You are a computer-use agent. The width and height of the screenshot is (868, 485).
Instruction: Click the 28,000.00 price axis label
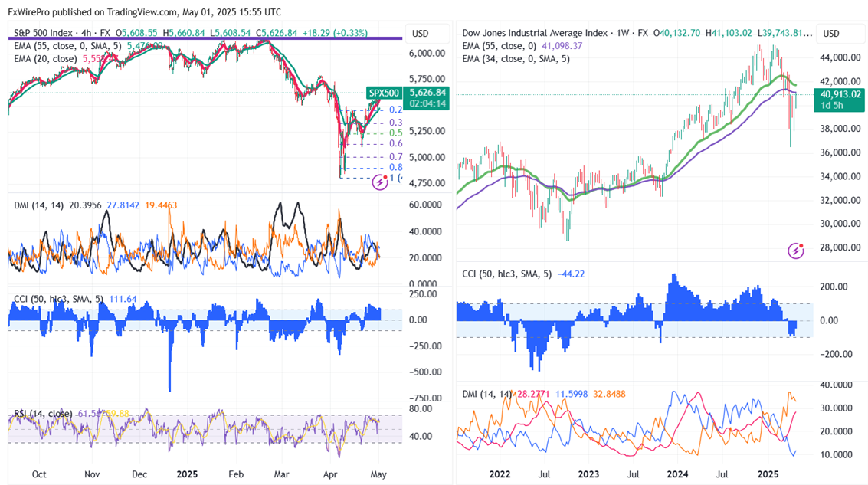click(x=840, y=247)
